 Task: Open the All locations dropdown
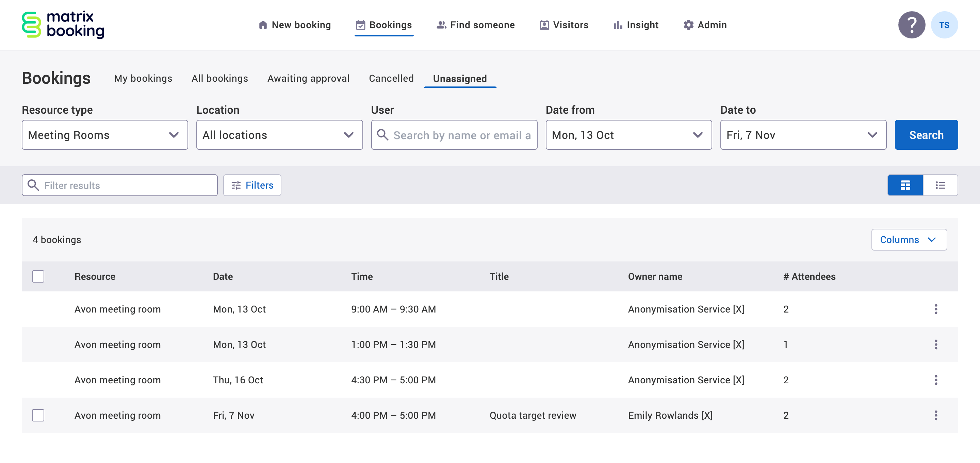[280, 134]
